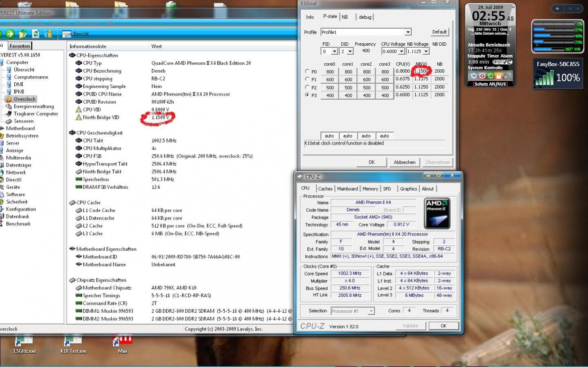Open the CPU Voltage dropdown
This screenshot has height=367, width=588.
pos(402,51)
